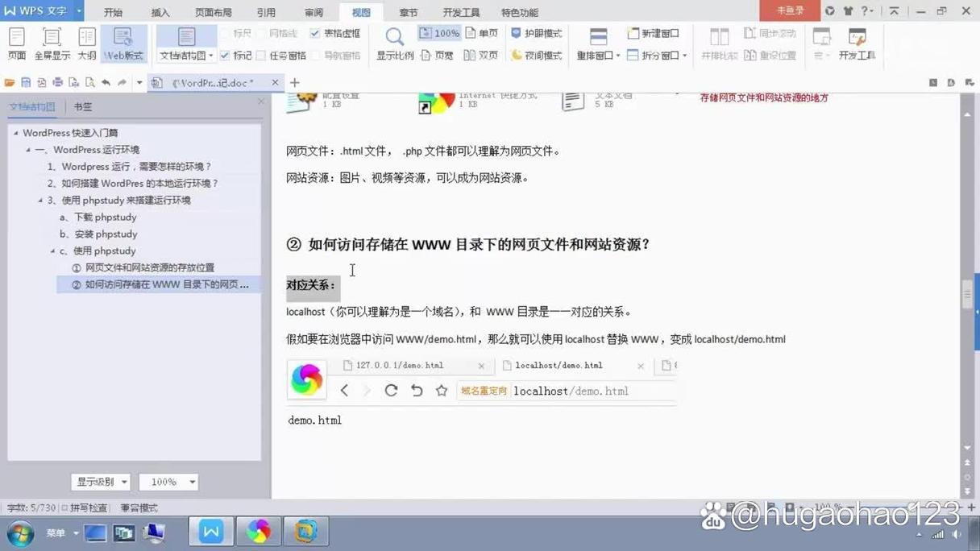
Task: Toggle 网格线 gridlines checkbox
Action: tap(261, 33)
